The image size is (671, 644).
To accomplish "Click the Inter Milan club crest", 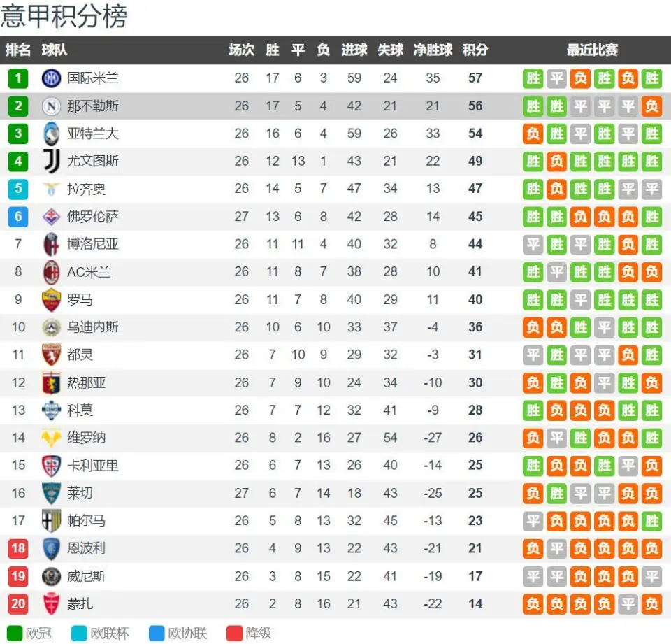I will pyautogui.click(x=51, y=78).
